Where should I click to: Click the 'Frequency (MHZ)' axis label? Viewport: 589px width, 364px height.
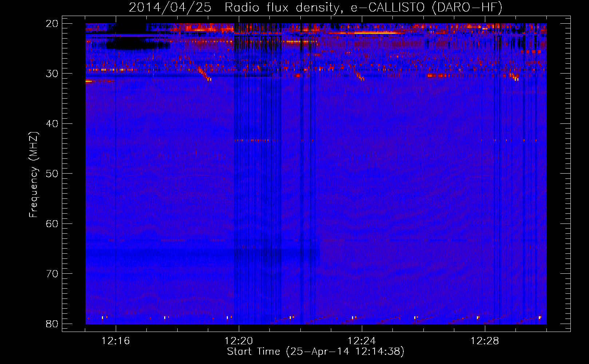point(33,175)
